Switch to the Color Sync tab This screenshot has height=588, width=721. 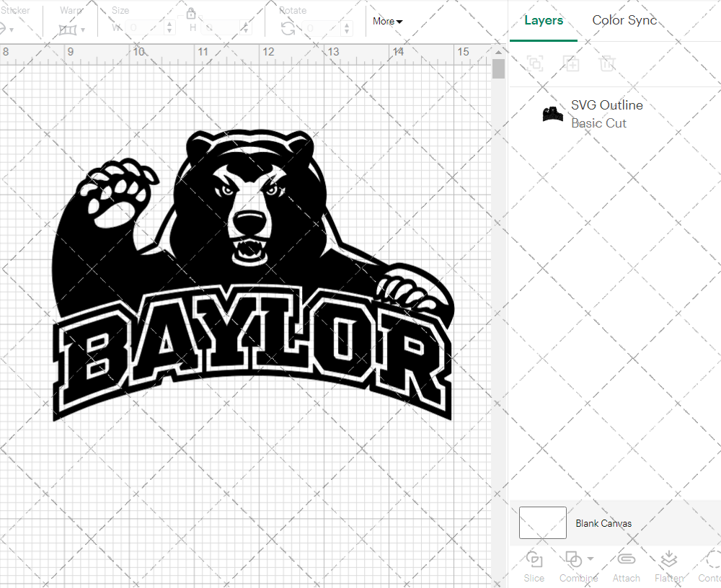pyautogui.click(x=624, y=20)
